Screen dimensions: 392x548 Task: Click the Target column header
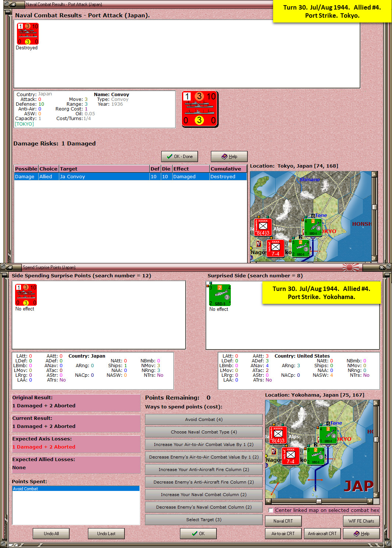pyautogui.click(x=104, y=169)
